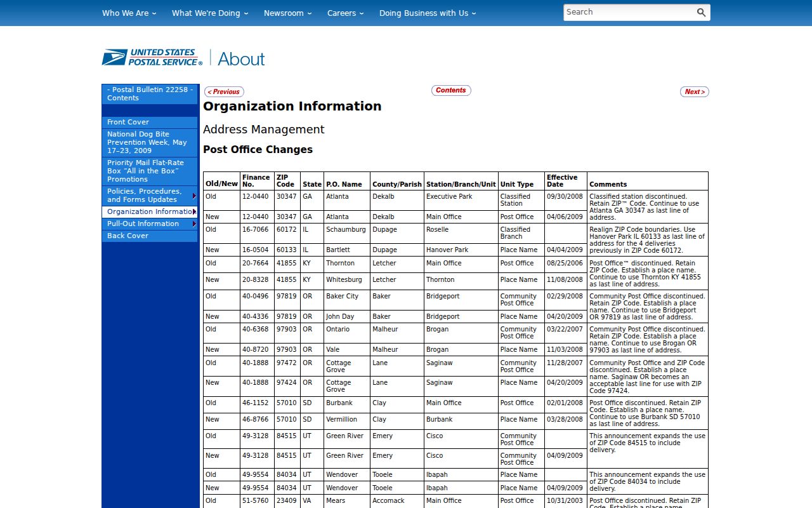The height and width of the screenshot is (508, 812).
Task: Select finance number 16-7066 cell
Action: [257, 233]
